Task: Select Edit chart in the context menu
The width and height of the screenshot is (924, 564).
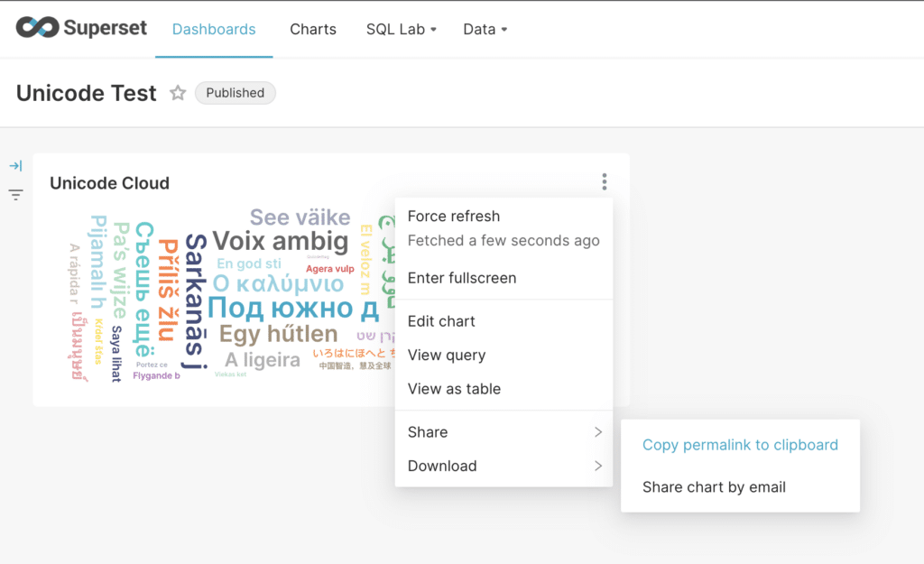Action: click(x=441, y=321)
